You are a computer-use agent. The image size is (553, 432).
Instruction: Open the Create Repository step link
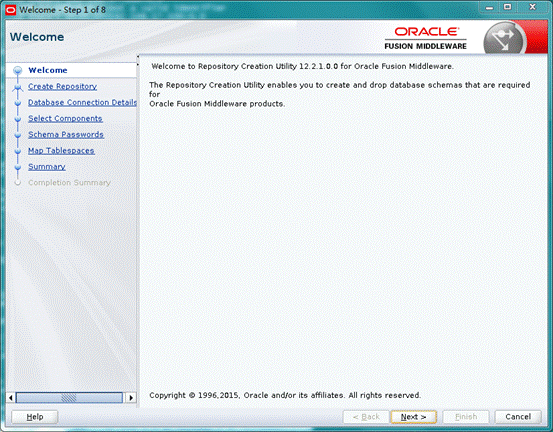coord(62,86)
